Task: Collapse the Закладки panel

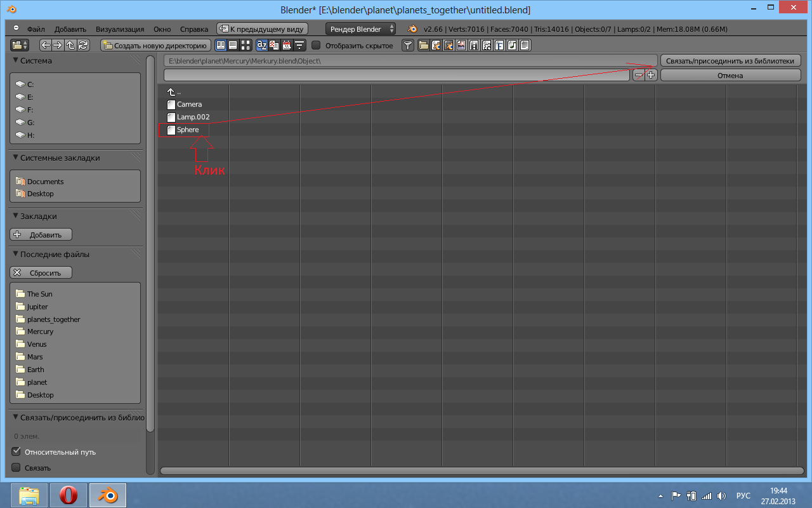Action: 15,216
